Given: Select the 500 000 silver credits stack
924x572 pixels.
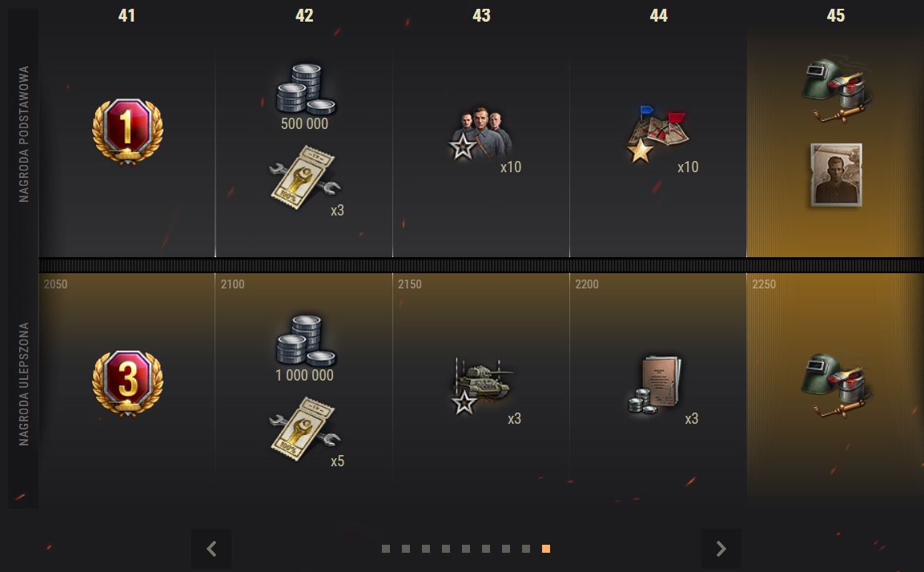Looking at the screenshot, I should pos(305,88).
